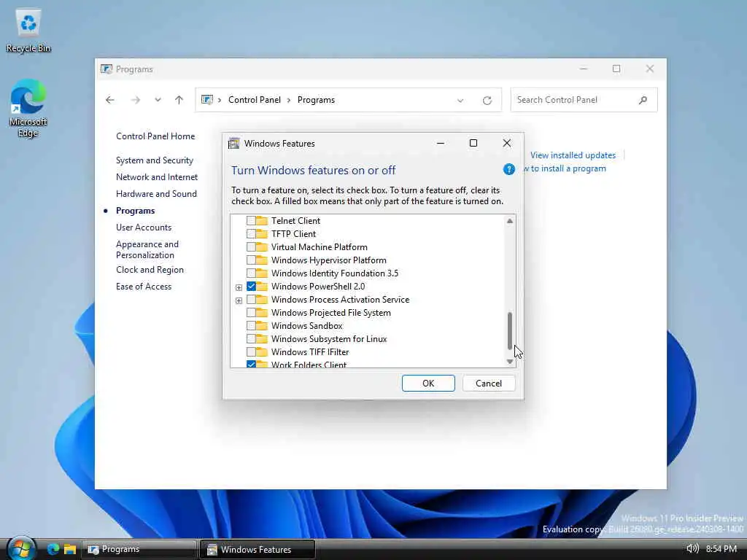
Task: Click the search magnifier icon
Action: 643,100
